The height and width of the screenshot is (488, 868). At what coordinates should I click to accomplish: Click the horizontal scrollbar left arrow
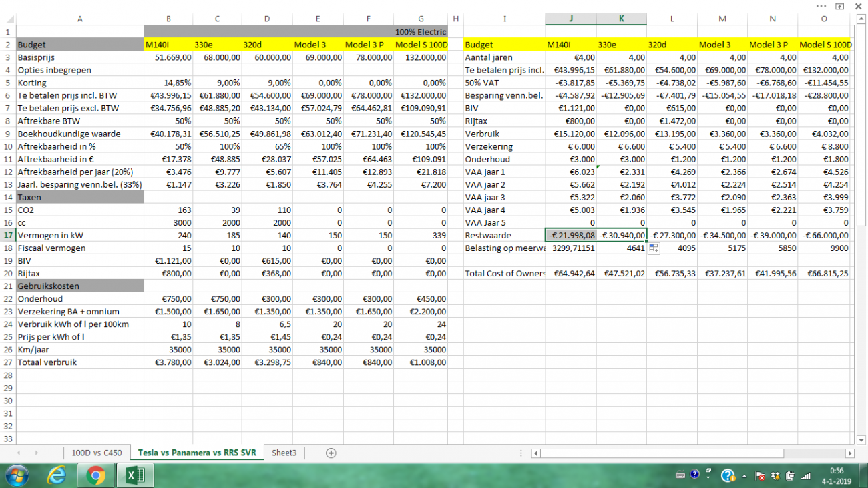tap(535, 453)
